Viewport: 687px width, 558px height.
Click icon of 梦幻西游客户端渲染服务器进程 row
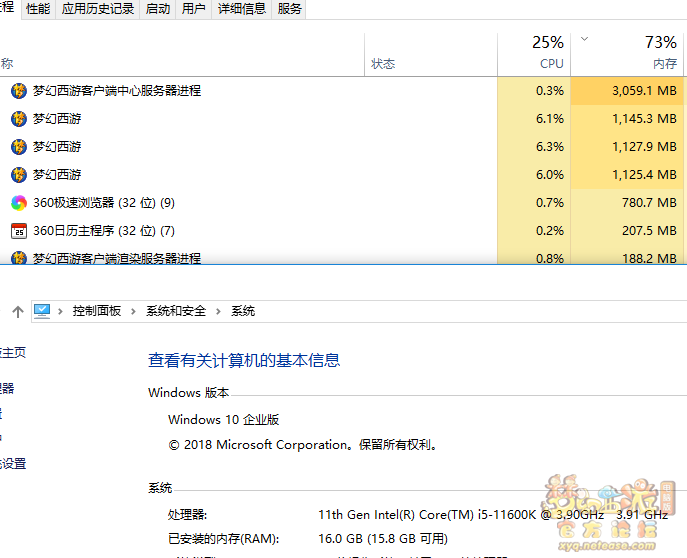pos(19,258)
